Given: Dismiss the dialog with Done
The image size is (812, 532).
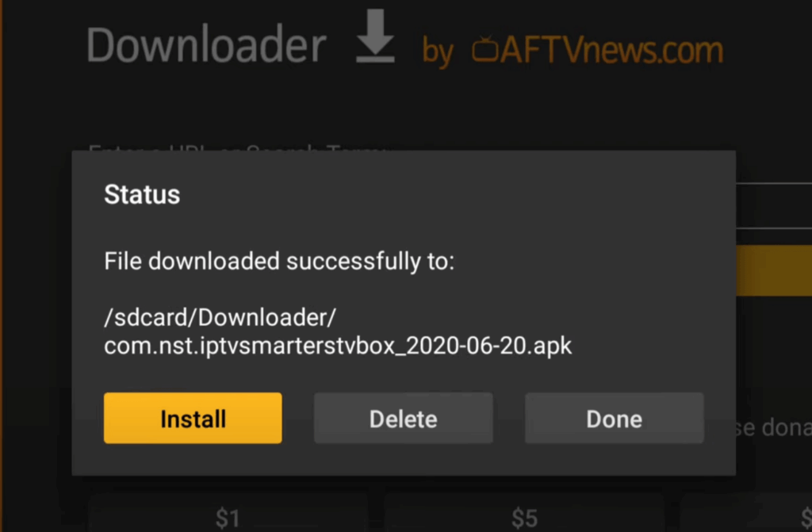Looking at the screenshot, I should (x=615, y=418).
